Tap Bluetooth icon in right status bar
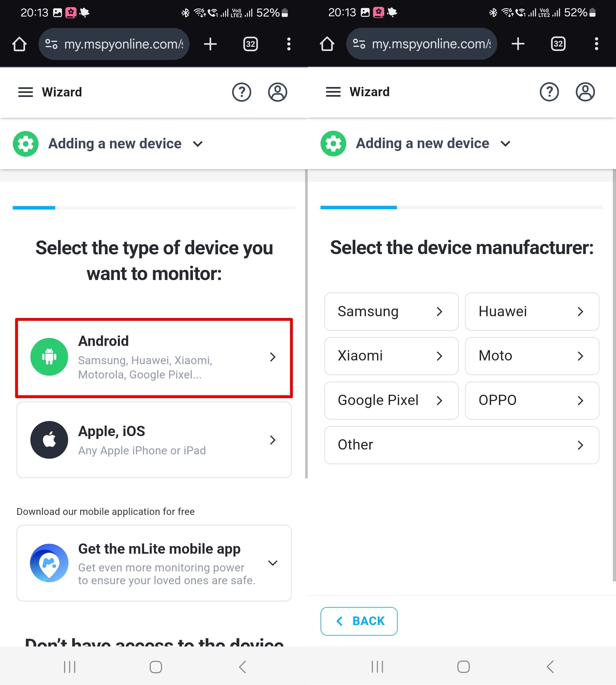 coord(493,13)
